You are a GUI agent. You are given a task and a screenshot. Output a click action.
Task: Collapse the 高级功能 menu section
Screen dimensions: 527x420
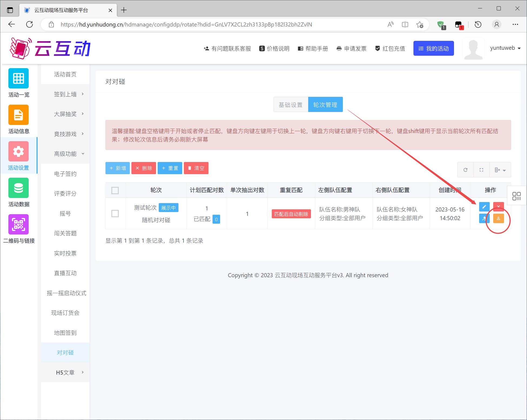69,154
